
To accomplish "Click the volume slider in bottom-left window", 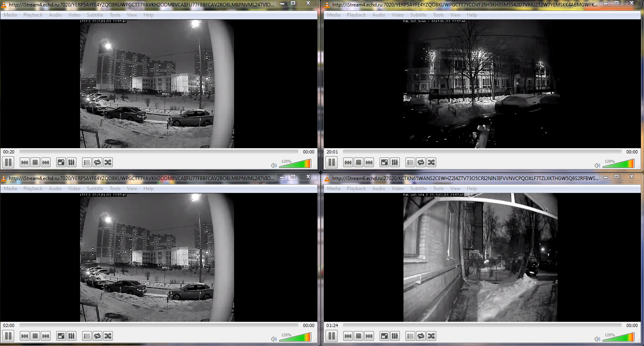I will coord(295,337).
